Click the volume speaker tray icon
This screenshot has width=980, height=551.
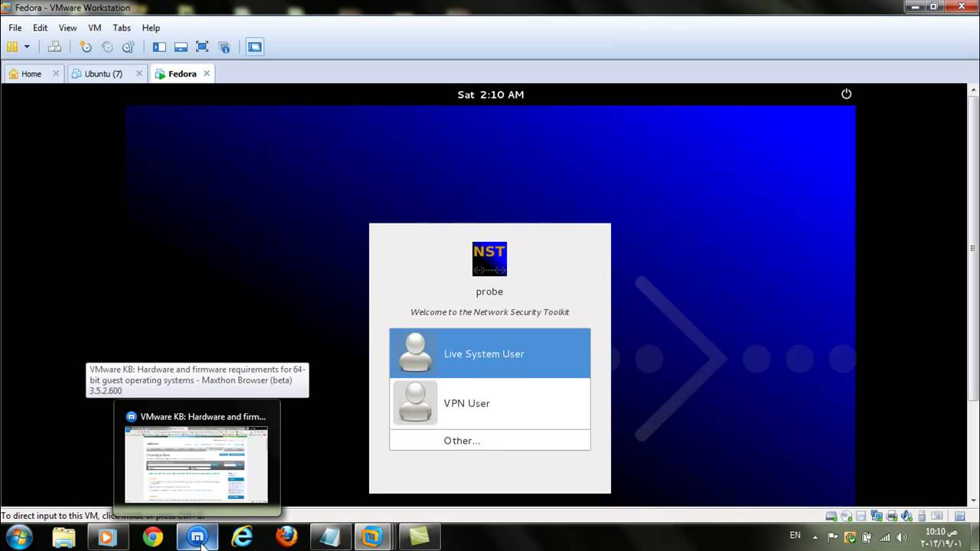click(x=902, y=537)
